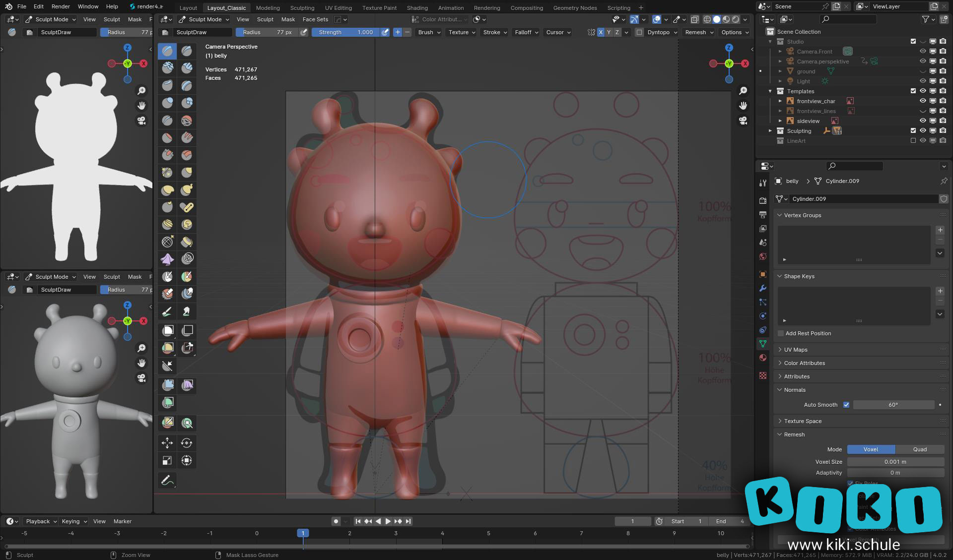Expand the UV Maps panel
The width and height of the screenshot is (953, 560).
[x=795, y=350]
